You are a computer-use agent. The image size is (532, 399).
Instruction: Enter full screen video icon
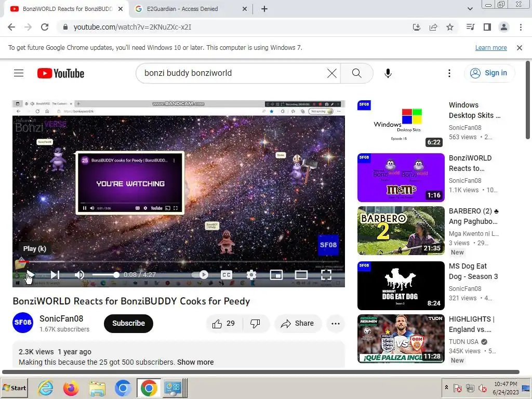pos(326,275)
